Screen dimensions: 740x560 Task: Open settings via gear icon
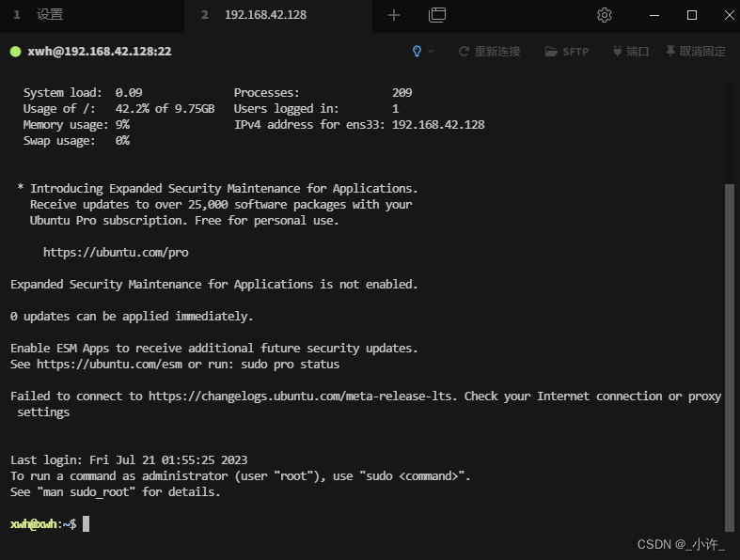604,15
